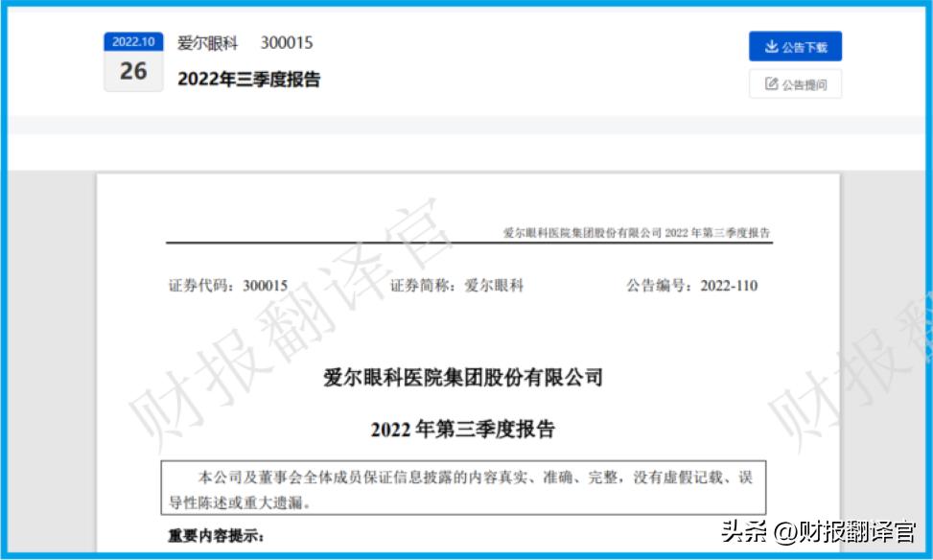Click the text 公告编号：2022-110
The image size is (933, 560).
click(692, 286)
